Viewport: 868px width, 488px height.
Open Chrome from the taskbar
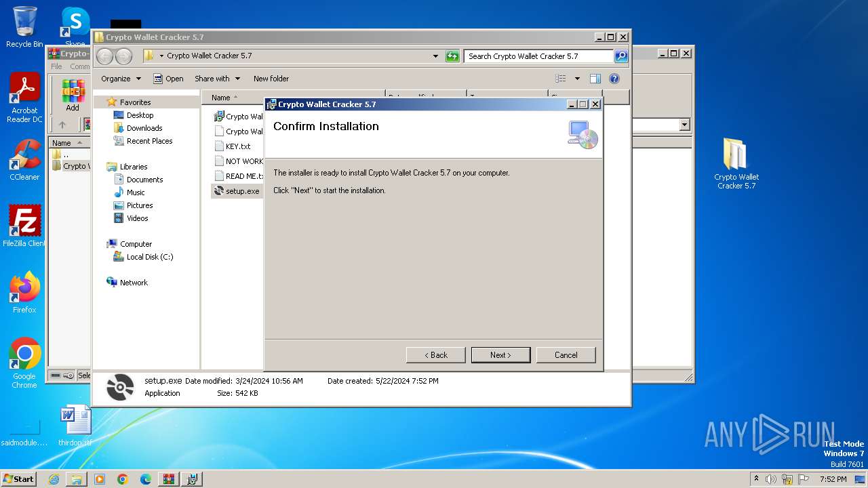[x=123, y=479]
